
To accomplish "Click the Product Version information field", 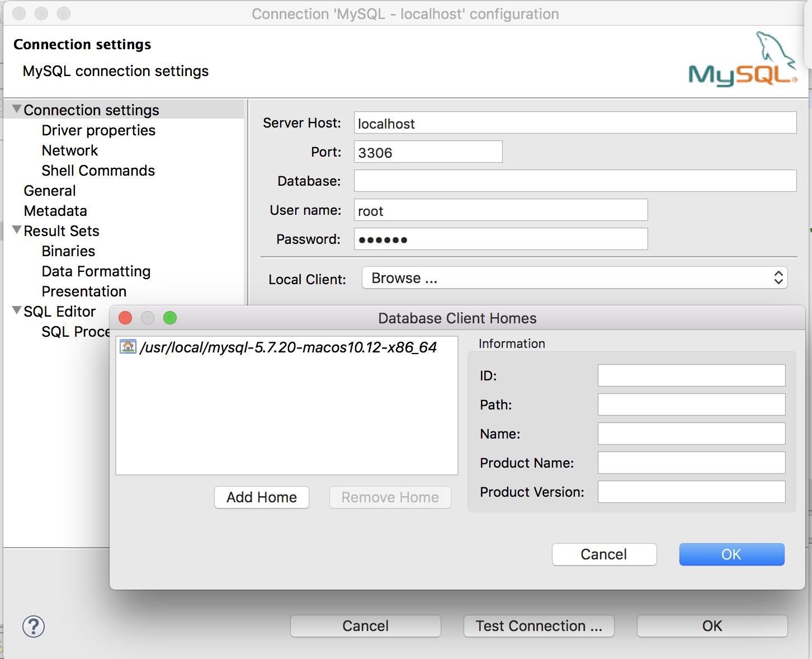I will [x=691, y=492].
